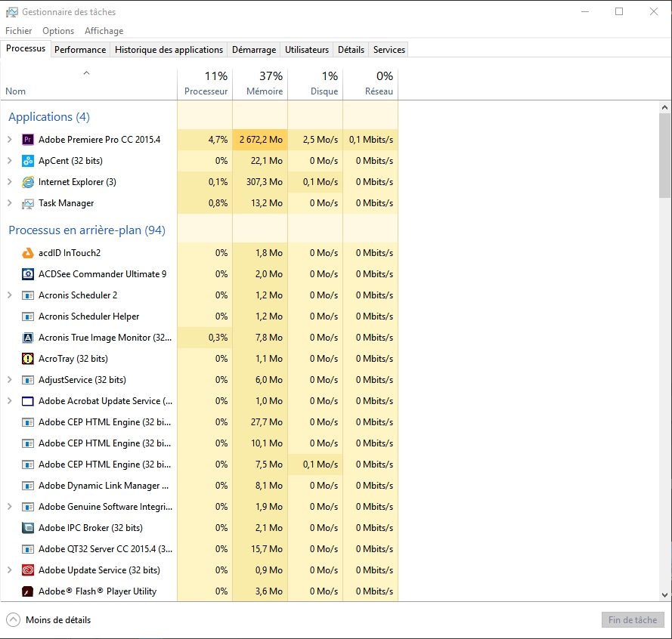Sort by Mémoire column header

[x=260, y=85]
